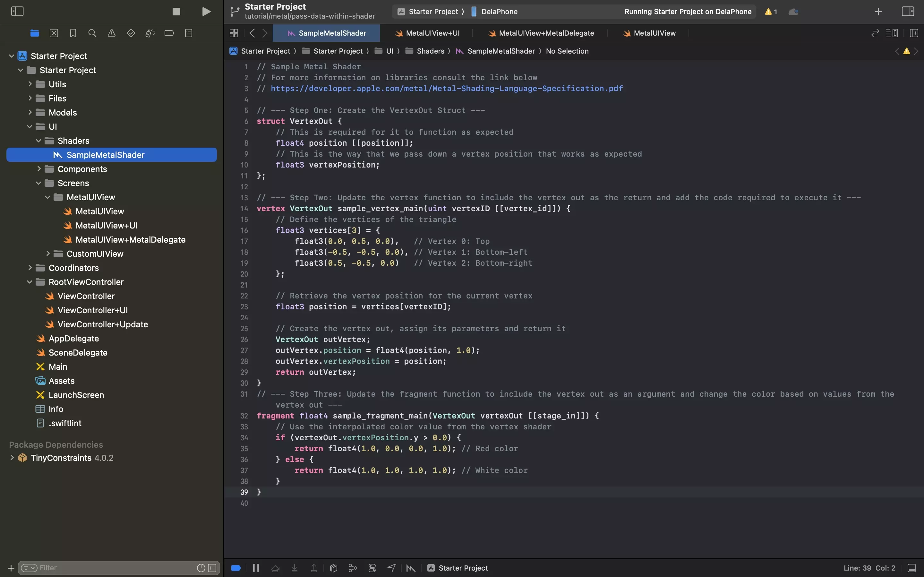Click the Apple Metal documentation link
Screen dimensions: 924x577
(447, 89)
